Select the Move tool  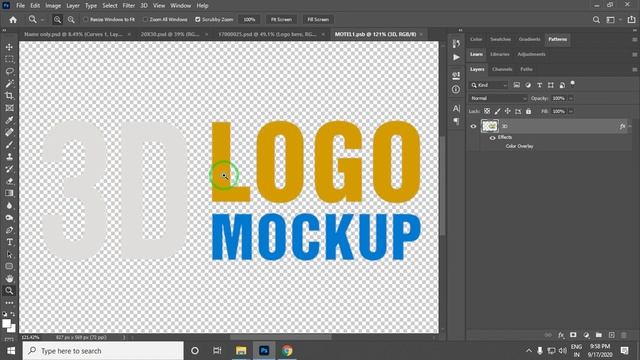click(x=9, y=47)
